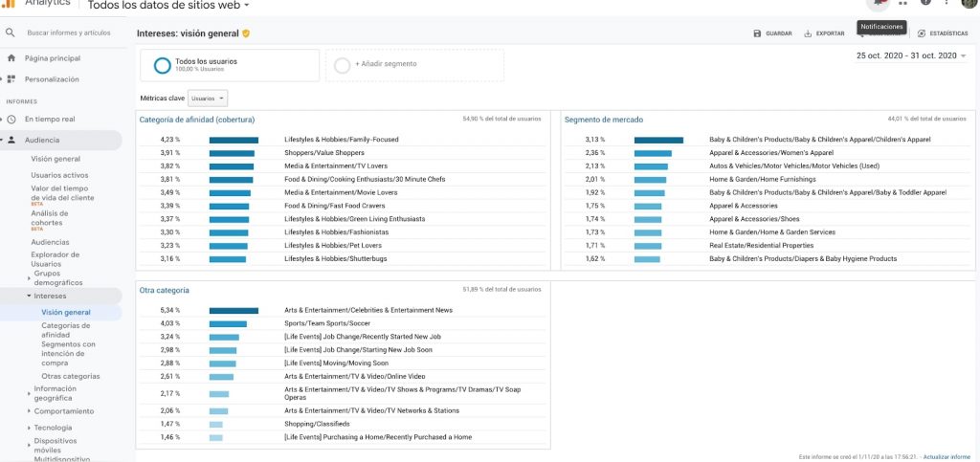Screen dimensions: 980x462
Task: Open the three-dot more options menu
Action: pos(947,3)
